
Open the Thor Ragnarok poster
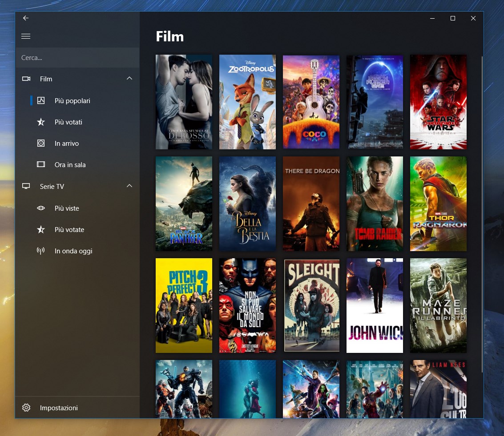coord(439,204)
